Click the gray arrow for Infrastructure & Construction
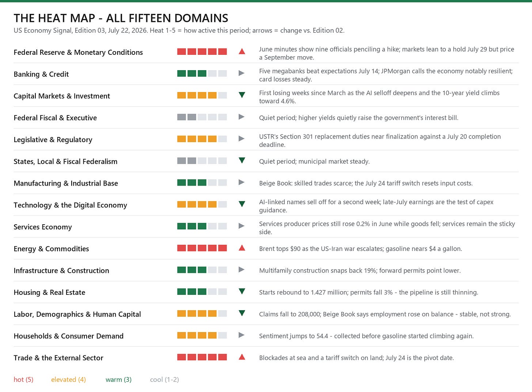Screen dimensions: 532x392 coord(242,270)
